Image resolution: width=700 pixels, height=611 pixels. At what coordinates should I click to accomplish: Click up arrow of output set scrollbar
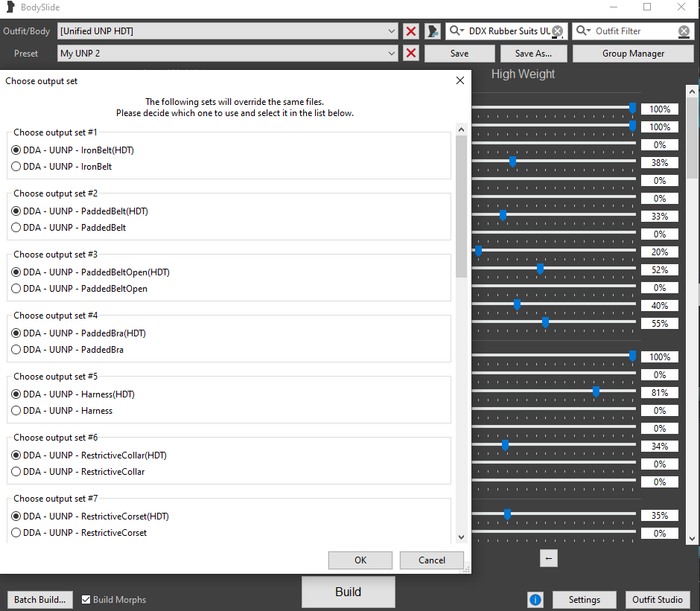(x=461, y=129)
